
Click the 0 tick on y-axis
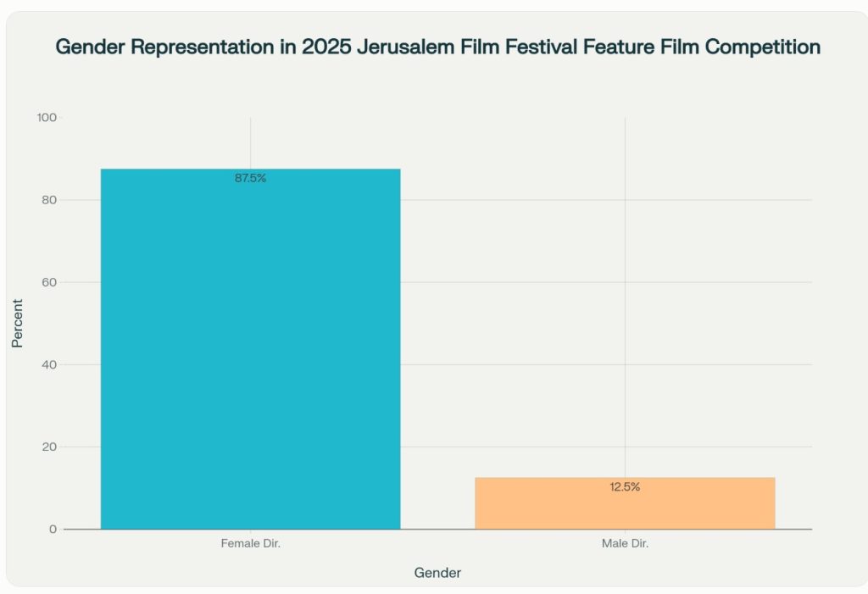[53, 529]
